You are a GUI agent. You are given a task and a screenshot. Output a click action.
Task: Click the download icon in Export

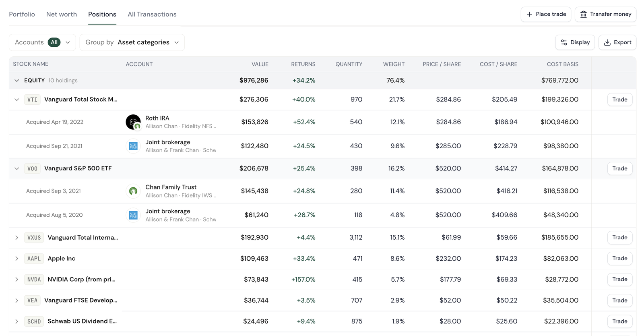pos(607,42)
